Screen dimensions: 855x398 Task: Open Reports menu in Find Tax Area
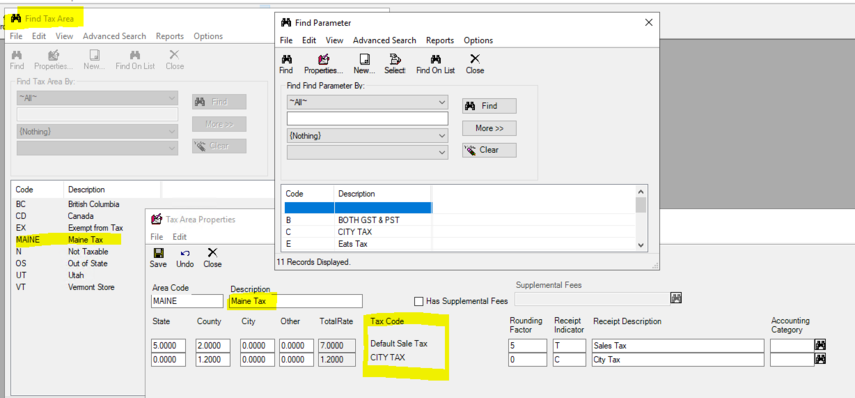170,36
